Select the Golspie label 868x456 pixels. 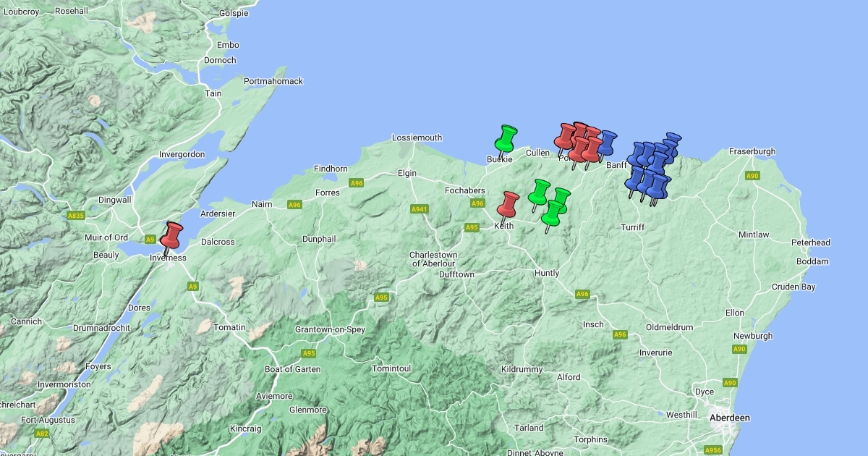[232, 13]
